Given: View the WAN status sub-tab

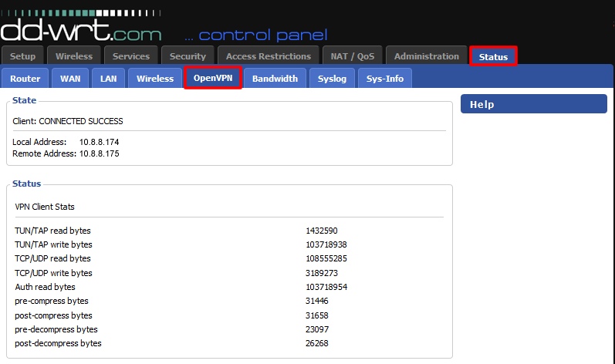Looking at the screenshot, I should [70, 79].
